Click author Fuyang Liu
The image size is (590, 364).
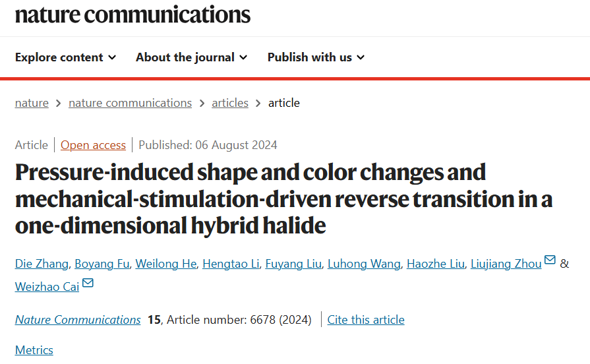293,264
